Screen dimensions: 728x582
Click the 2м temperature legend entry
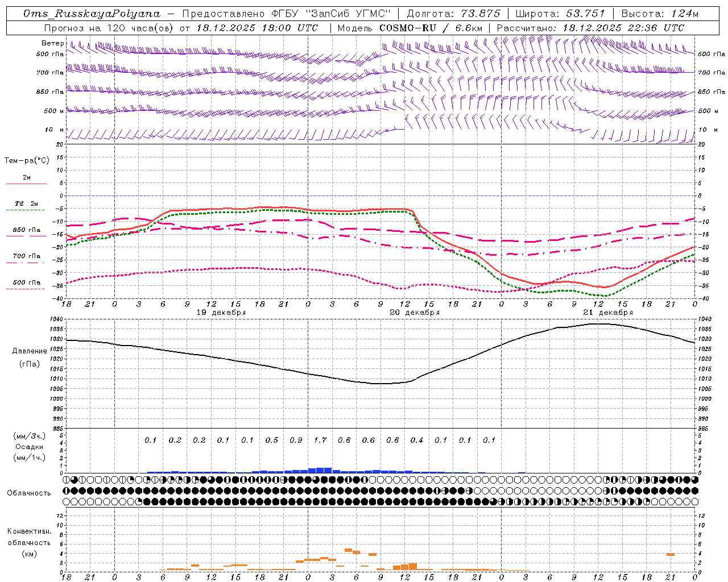(27, 178)
